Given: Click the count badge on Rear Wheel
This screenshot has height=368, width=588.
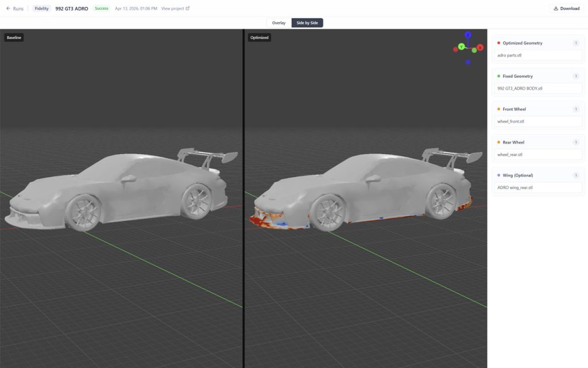Looking at the screenshot, I should click(576, 142).
